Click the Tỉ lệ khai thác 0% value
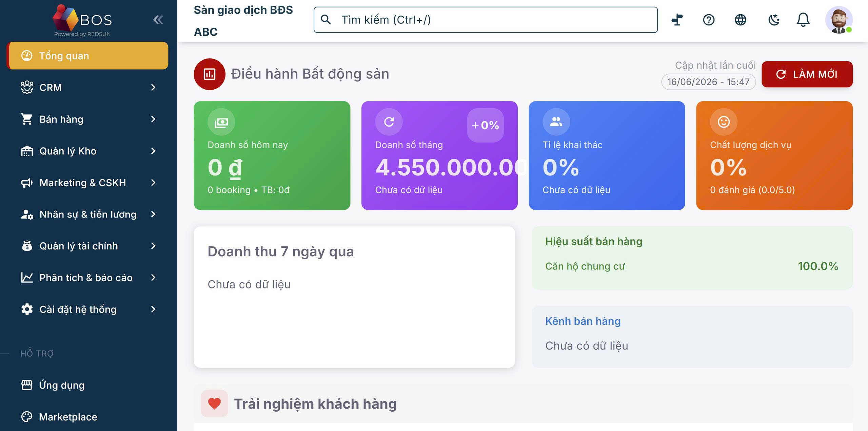 pyautogui.click(x=561, y=167)
